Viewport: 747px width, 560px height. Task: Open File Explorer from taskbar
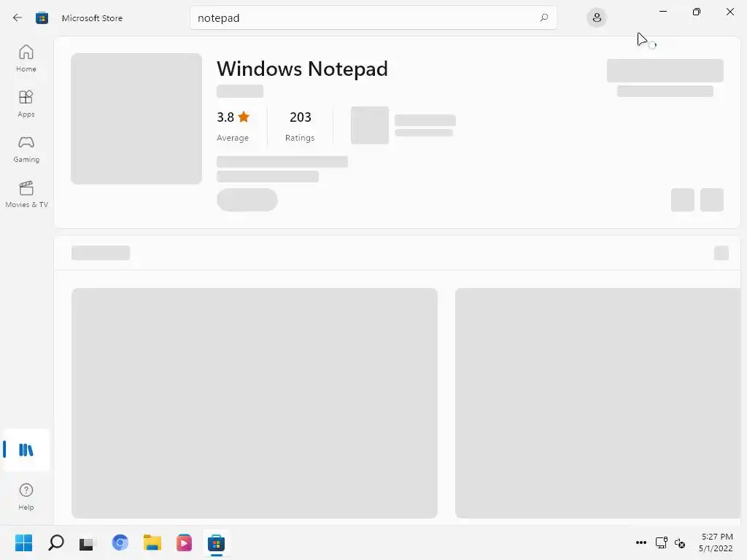[x=152, y=542]
